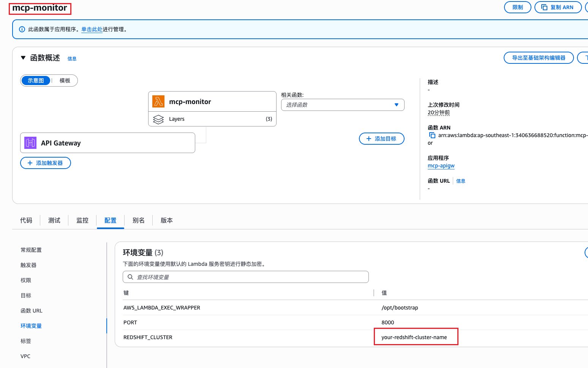The width and height of the screenshot is (588, 368).
Task: Select 权限 in the side menu
Action: click(x=26, y=280)
